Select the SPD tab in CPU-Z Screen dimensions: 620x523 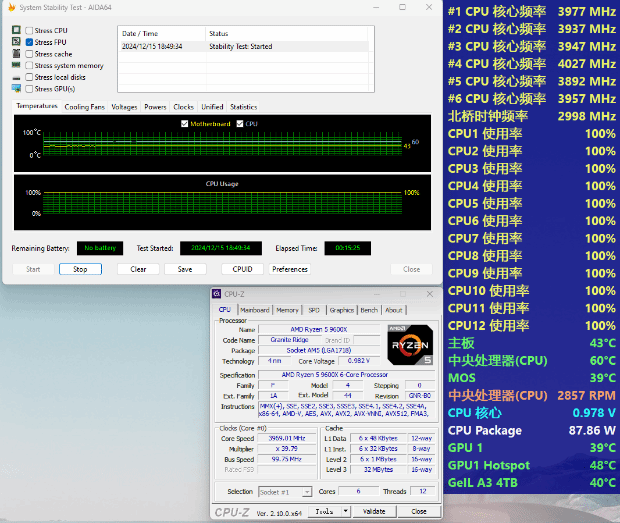pos(314,310)
